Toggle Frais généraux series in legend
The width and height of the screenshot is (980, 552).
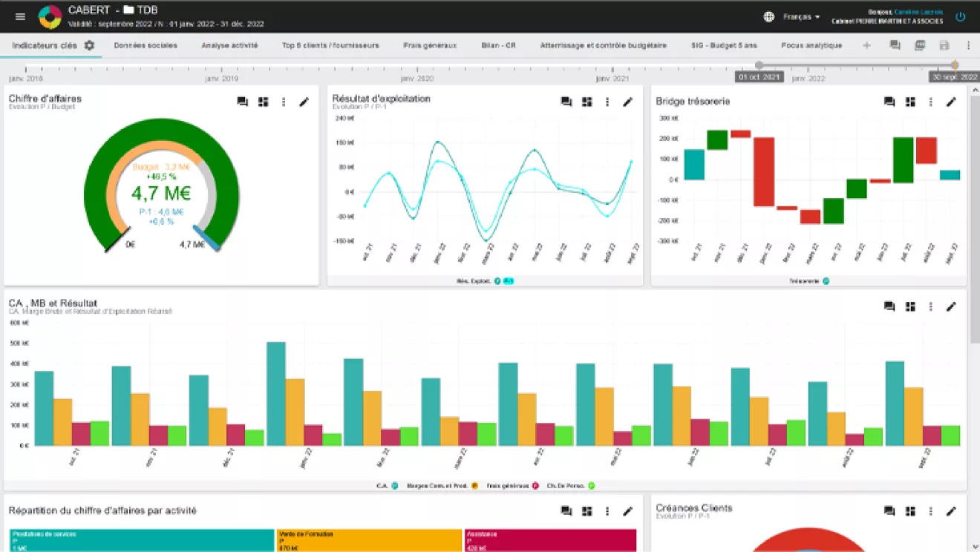click(513, 486)
